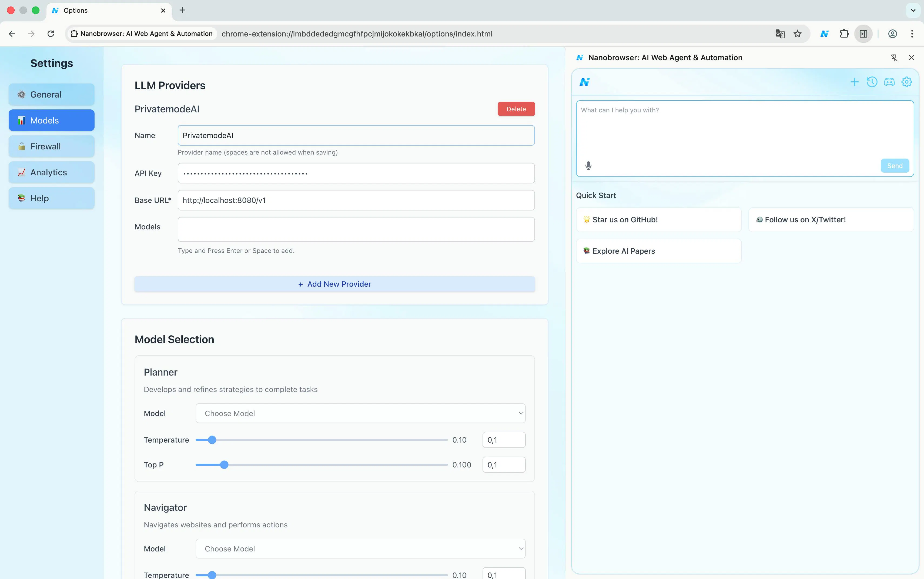
Task: Open the tab search chevron
Action: (x=913, y=10)
